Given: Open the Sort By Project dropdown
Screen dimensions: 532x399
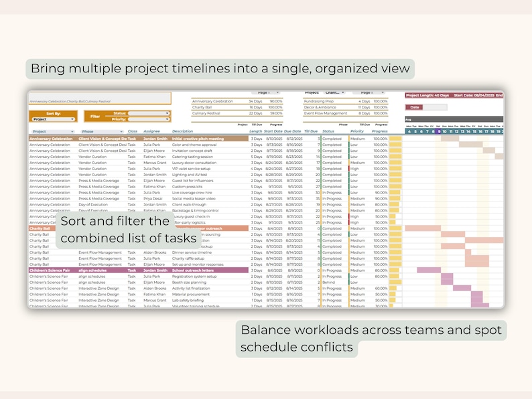Looking at the screenshot, I should pos(54,119).
